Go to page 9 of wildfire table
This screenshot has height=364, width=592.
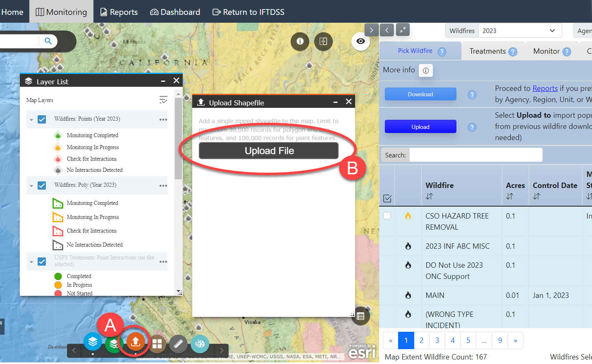[500, 340]
